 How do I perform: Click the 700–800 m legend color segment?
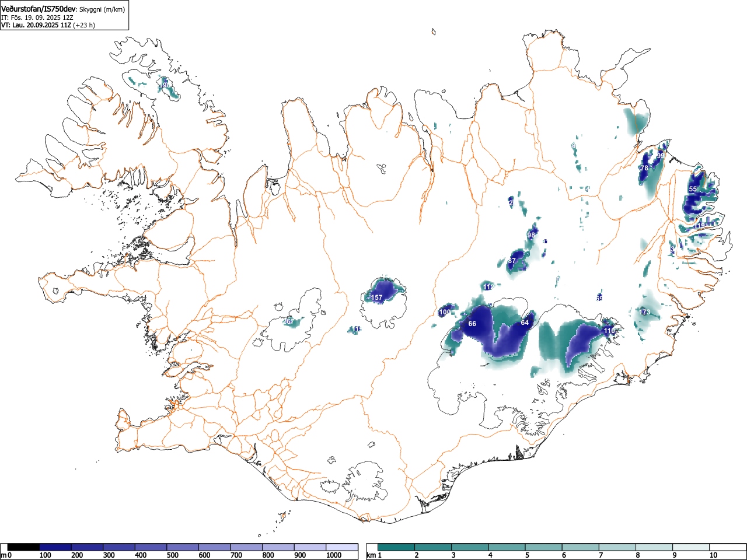(247, 547)
